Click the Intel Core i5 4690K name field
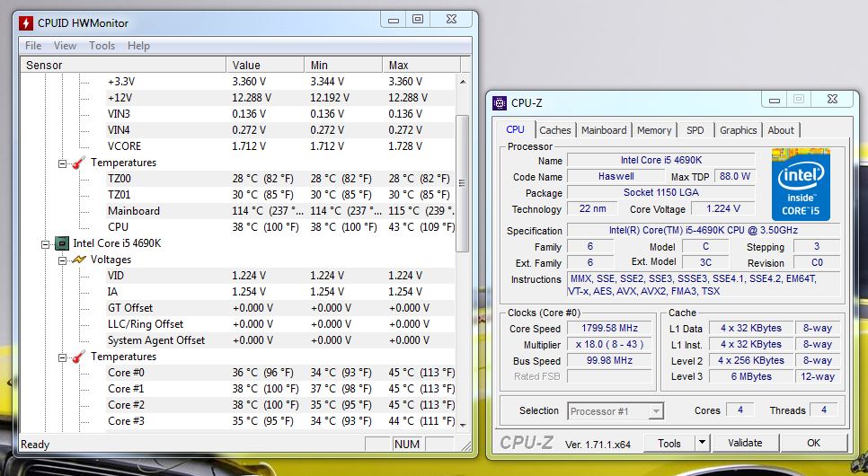The image size is (868, 476). (x=661, y=161)
